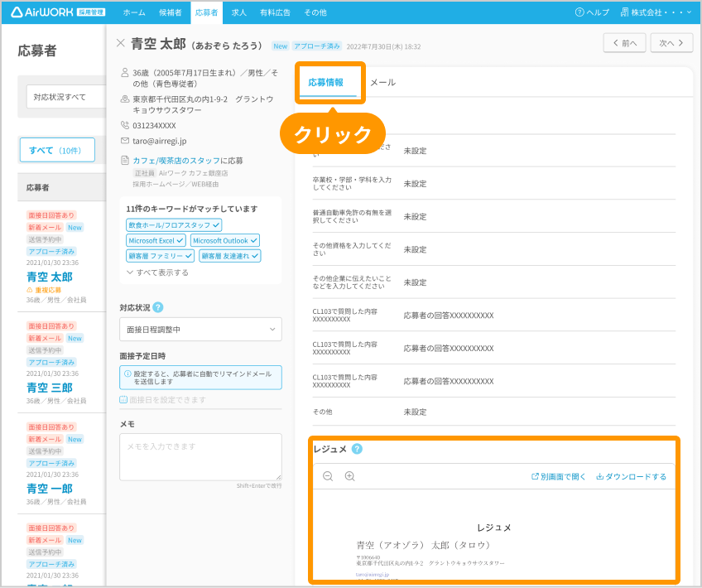Select the すべて（10件） filter button

click(57, 150)
